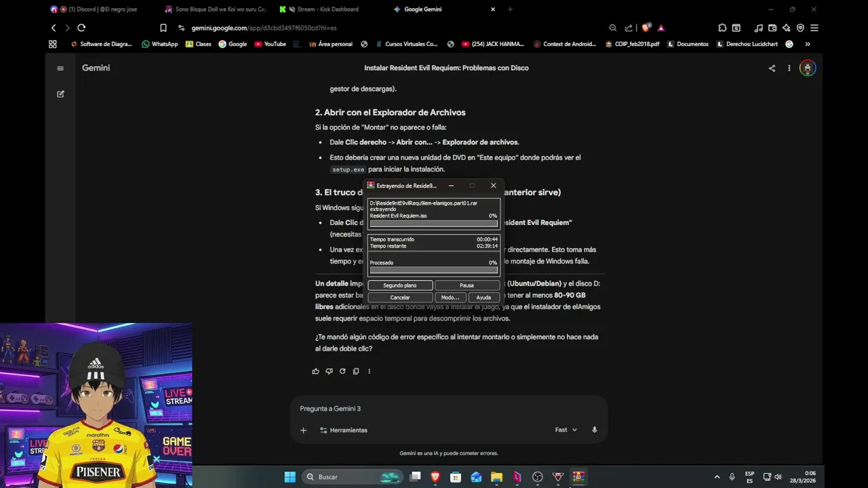Open volume control in system tray
This screenshot has height=488, width=868.
tap(778, 477)
